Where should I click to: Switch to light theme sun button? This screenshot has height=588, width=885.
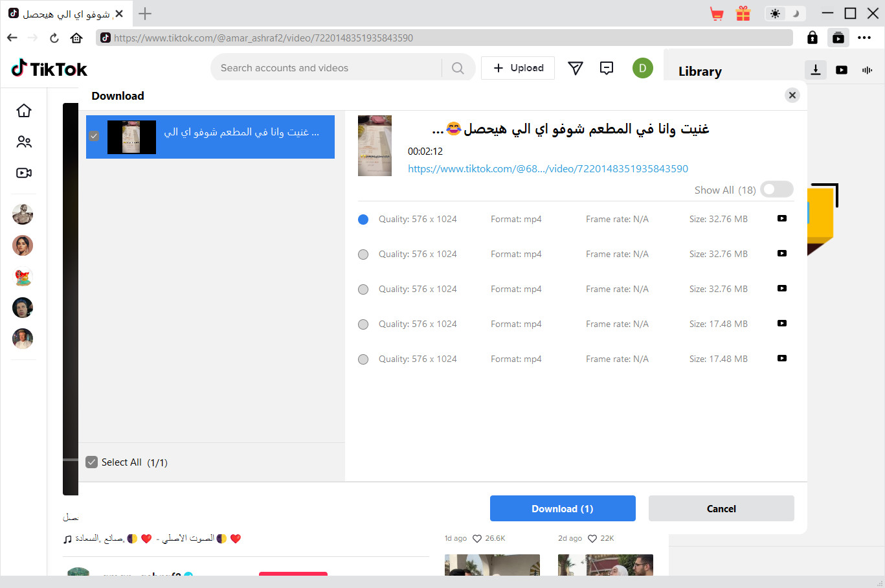(x=775, y=14)
